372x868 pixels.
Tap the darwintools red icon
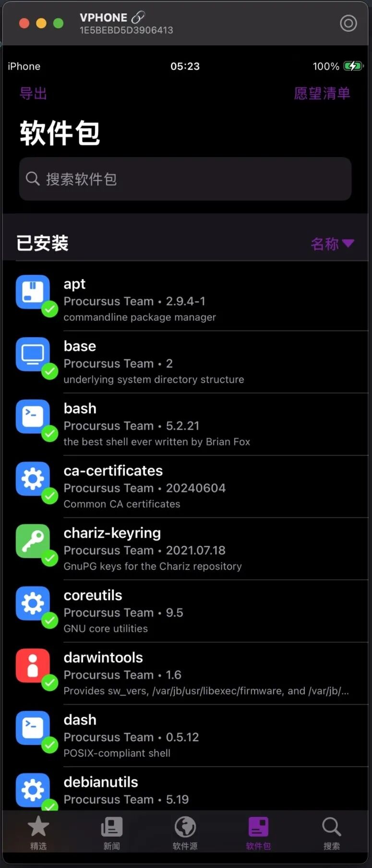click(33, 665)
